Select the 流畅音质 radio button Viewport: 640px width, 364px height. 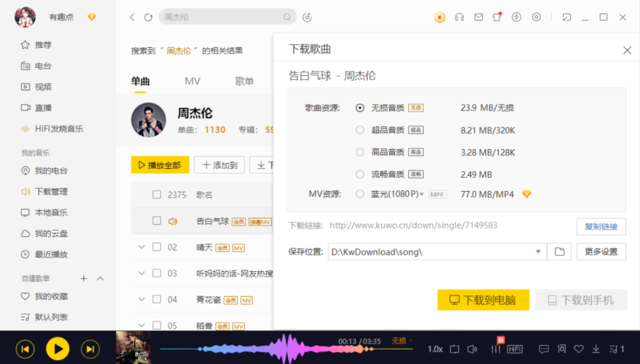point(360,174)
